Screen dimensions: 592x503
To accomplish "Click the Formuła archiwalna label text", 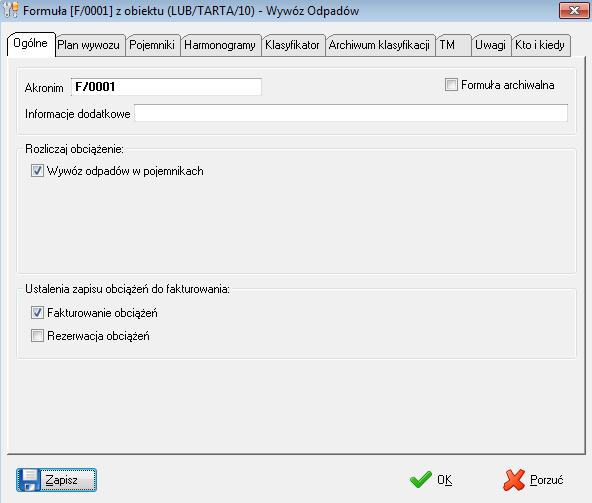I will pyautogui.click(x=508, y=85).
